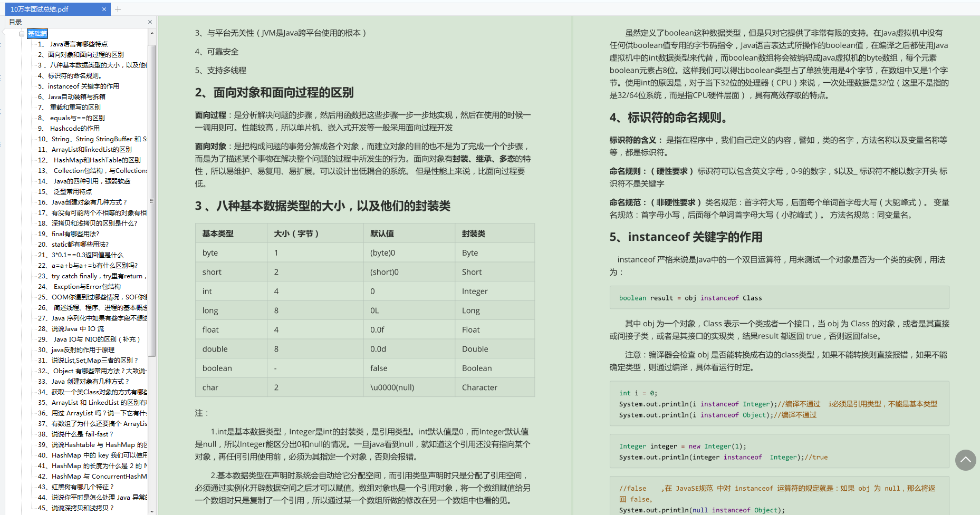Open outline item 43、红黑树有哪几个特征
Screen dimensions: 980x515
coord(75,487)
